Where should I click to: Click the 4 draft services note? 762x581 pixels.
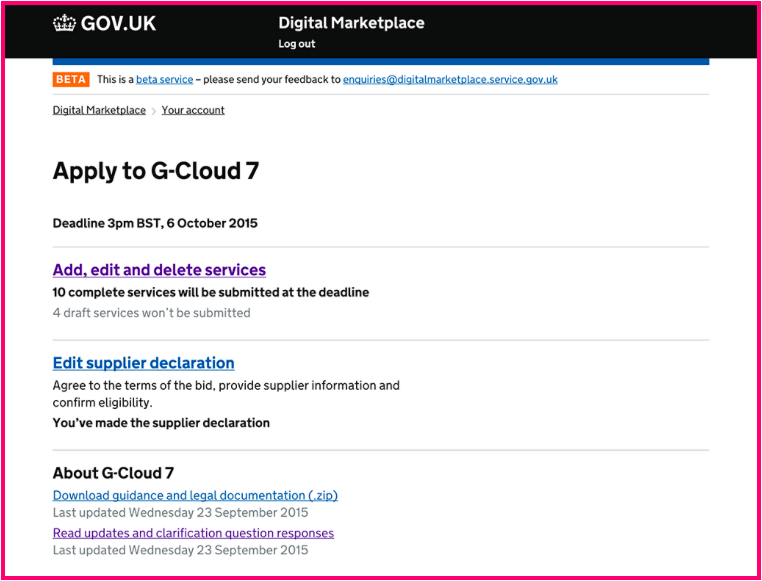click(x=152, y=312)
